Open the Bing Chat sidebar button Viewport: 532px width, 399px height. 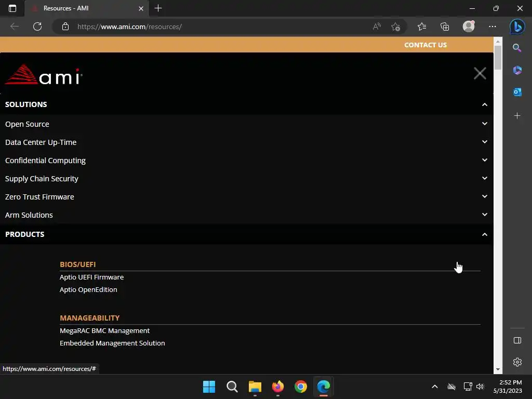(517, 26)
